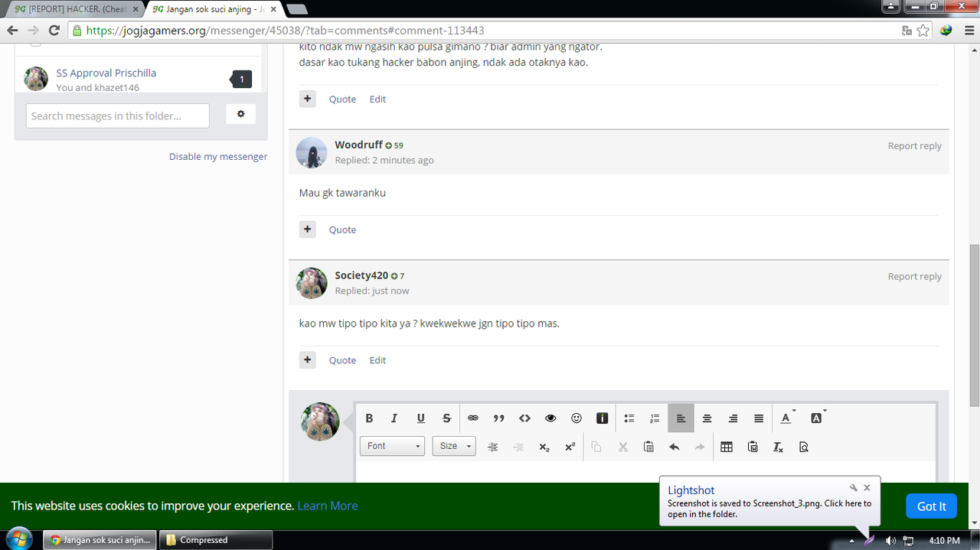Insert a link with the chain icon
980x550 pixels.
coord(473,418)
